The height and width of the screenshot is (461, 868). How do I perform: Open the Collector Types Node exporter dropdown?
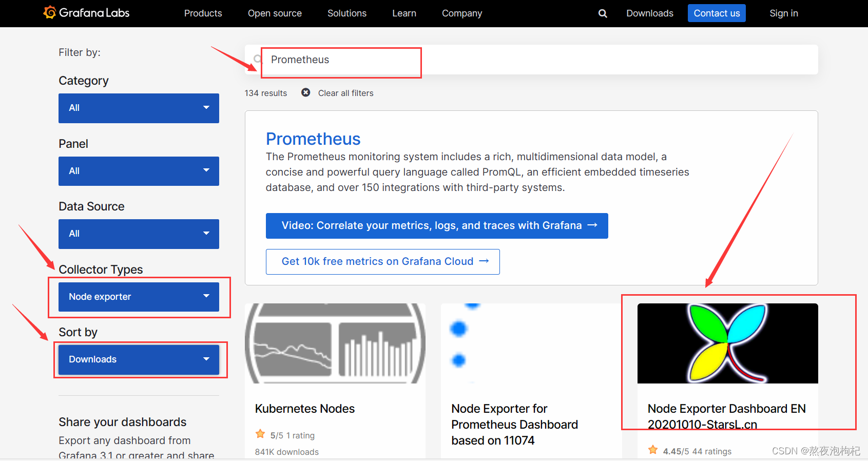pos(139,297)
